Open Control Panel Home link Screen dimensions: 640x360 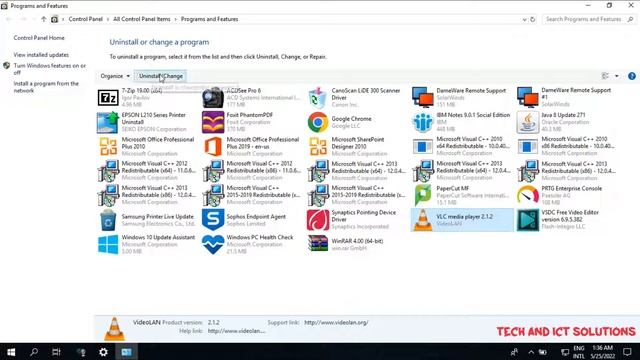tap(39, 38)
